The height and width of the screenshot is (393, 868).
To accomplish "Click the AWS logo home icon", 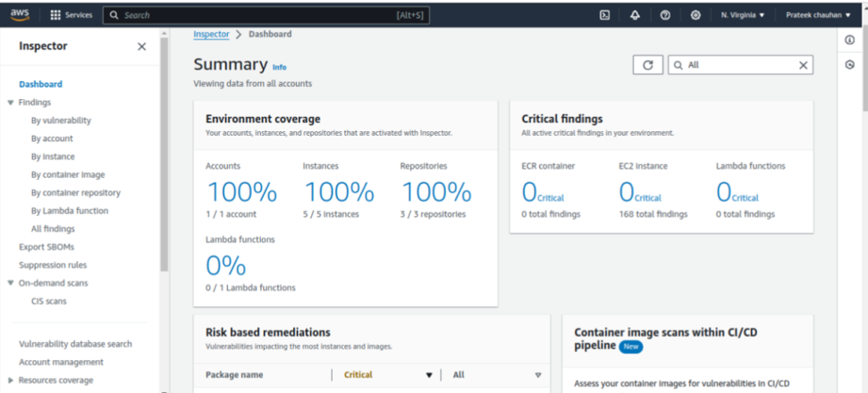I will [20, 15].
